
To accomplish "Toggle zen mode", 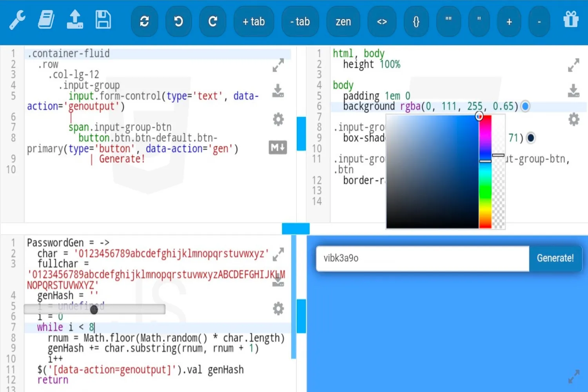I will (343, 22).
